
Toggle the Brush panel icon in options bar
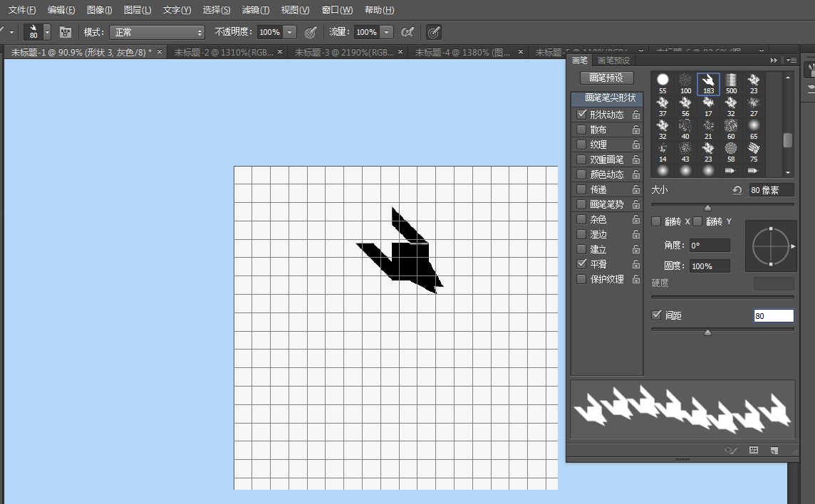[x=66, y=32]
